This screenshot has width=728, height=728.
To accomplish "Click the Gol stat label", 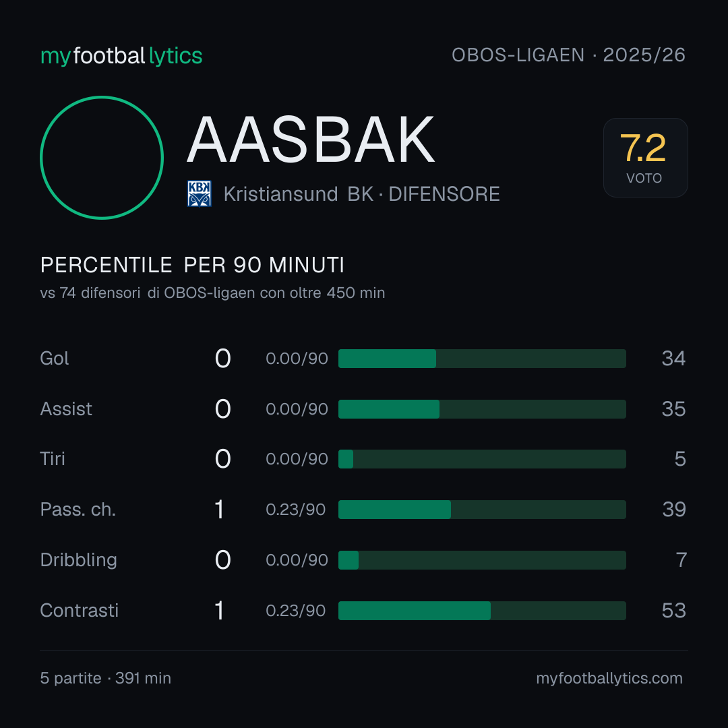I will 55,359.
